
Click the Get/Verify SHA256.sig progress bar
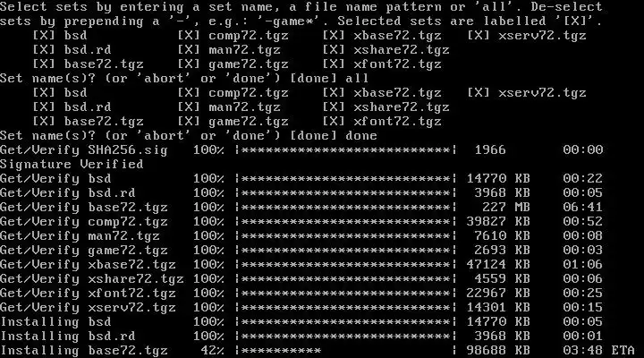(x=345, y=149)
